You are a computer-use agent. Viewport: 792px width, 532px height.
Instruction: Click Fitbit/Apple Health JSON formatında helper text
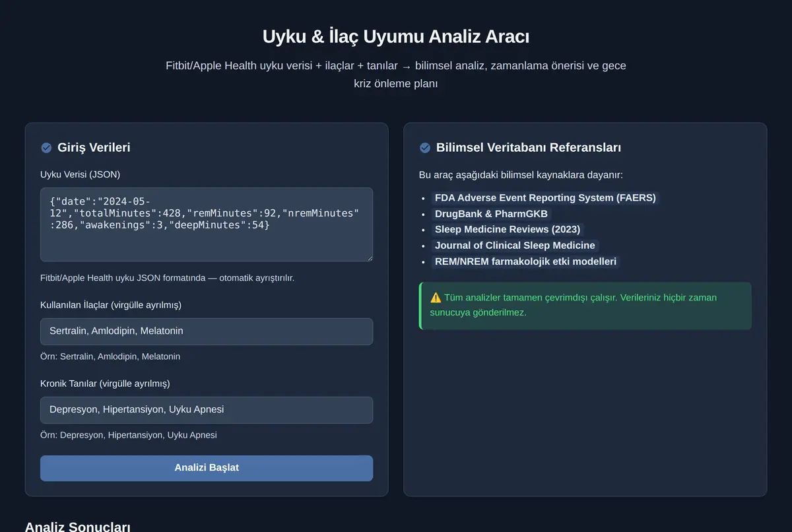(x=167, y=278)
